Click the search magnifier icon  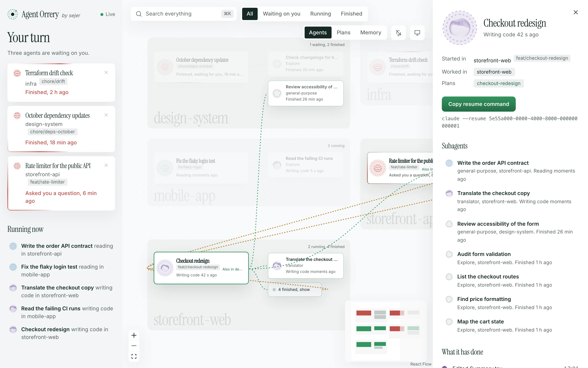(x=139, y=14)
